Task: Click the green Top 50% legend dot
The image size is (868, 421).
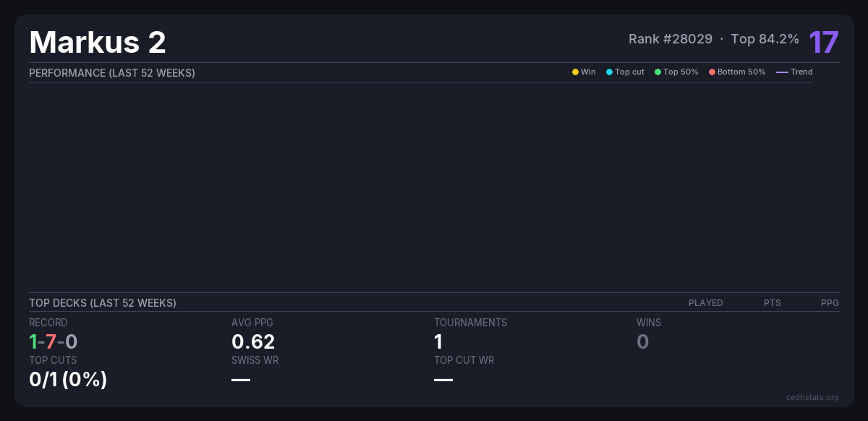Action: 658,72
